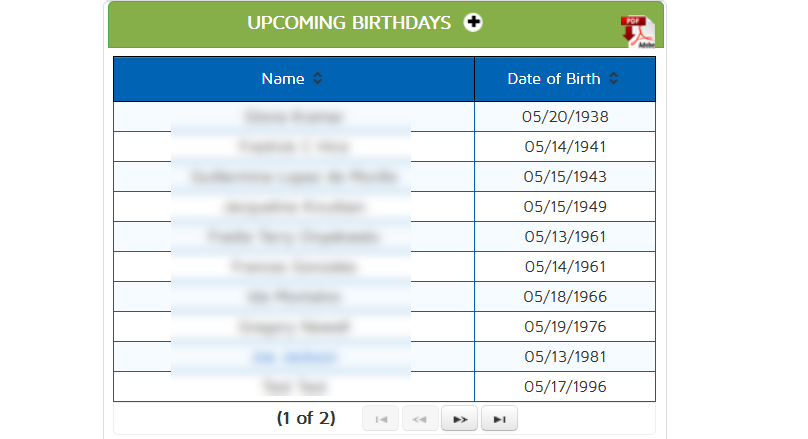808x439 pixels.
Task: Click the plus icon beside Upcoming Birthdays
Action: tap(474, 22)
